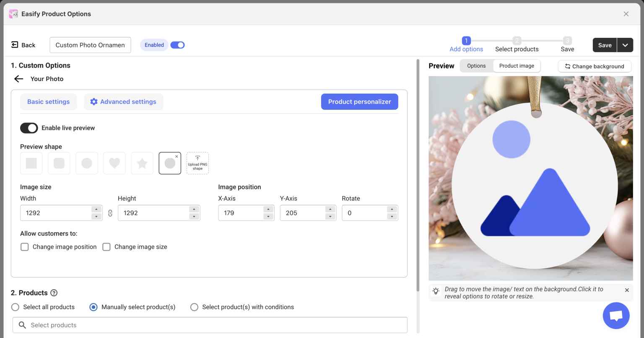This screenshot has height=338, width=644.
Task: Open the Advanced settings tab
Action: click(x=124, y=102)
